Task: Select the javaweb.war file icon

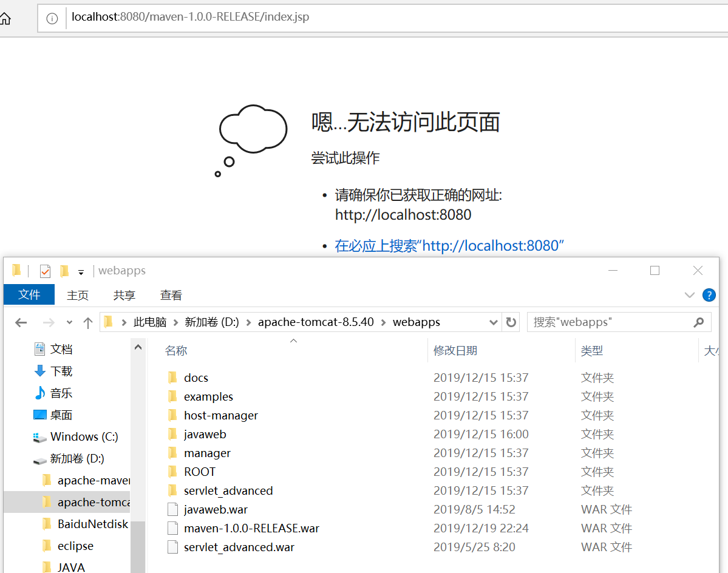Action: (x=172, y=509)
